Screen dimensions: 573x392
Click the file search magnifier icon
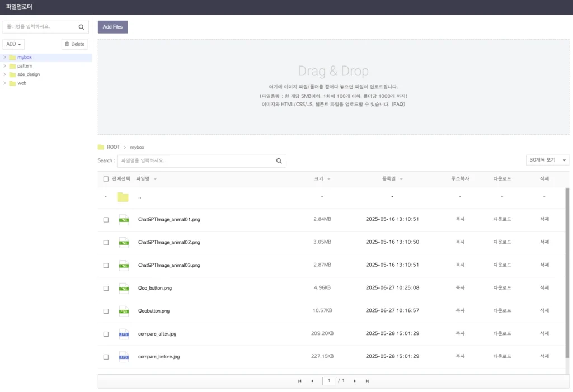[x=279, y=160]
